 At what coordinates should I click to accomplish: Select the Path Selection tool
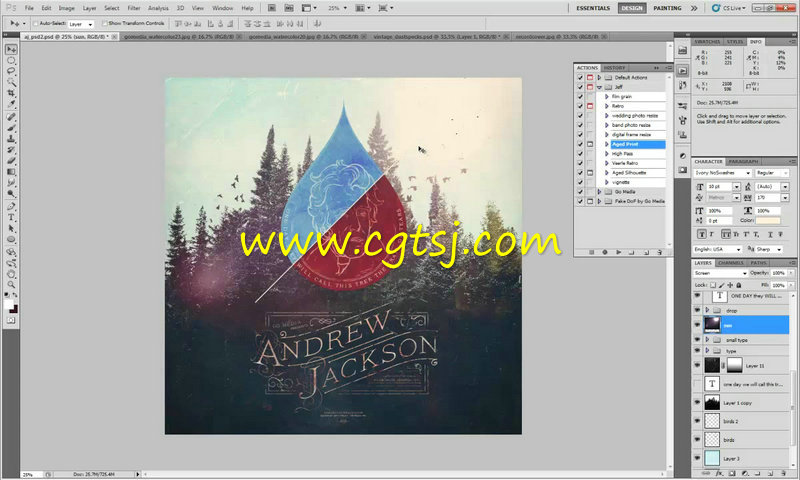coord(11,229)
